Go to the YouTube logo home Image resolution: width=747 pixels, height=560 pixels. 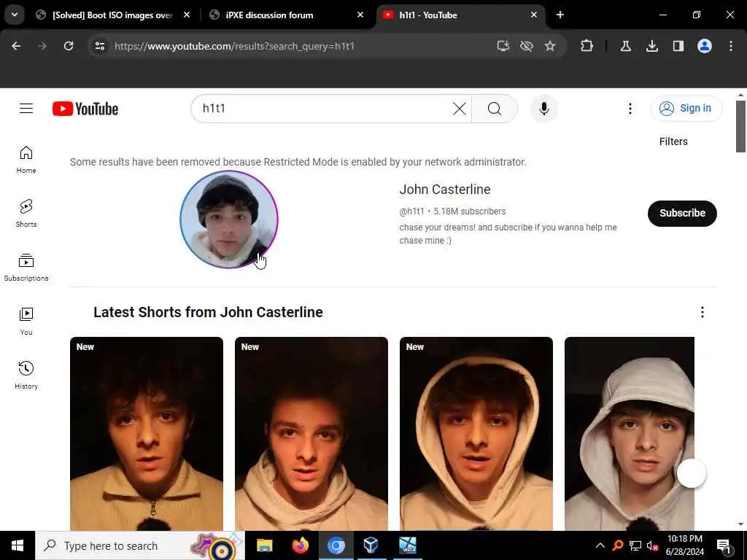pos(85,109)
